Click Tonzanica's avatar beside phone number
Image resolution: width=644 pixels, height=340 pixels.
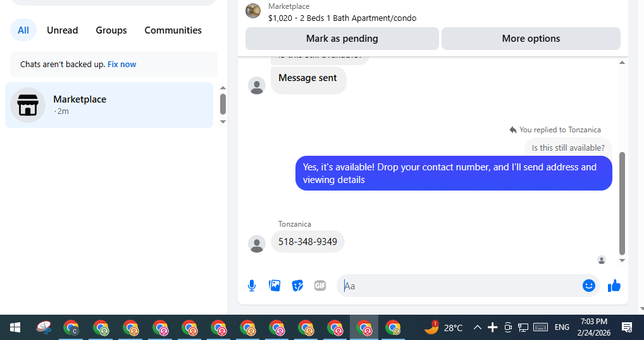click(257, 244)
